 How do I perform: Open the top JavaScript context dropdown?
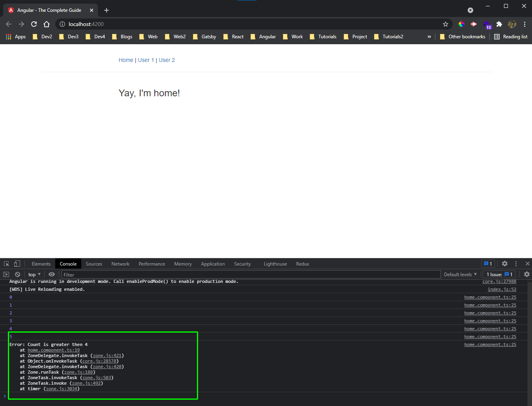[34, 274]
